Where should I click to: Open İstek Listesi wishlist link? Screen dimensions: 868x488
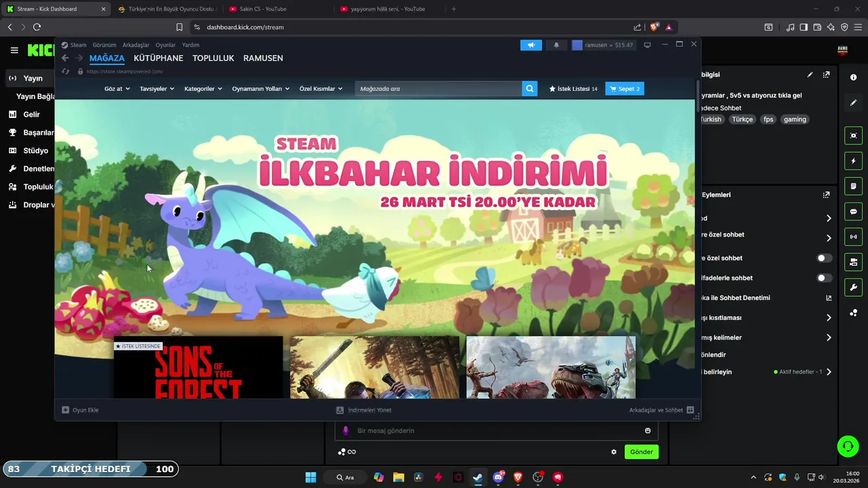point(573,89)
